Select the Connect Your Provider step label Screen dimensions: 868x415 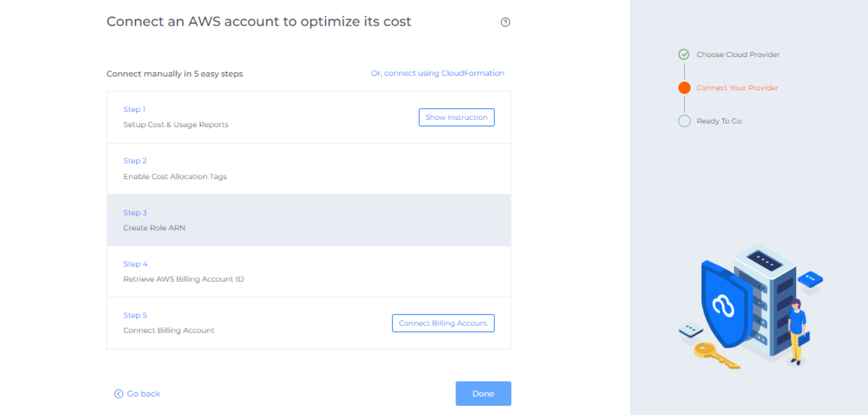tap(737, 88)
